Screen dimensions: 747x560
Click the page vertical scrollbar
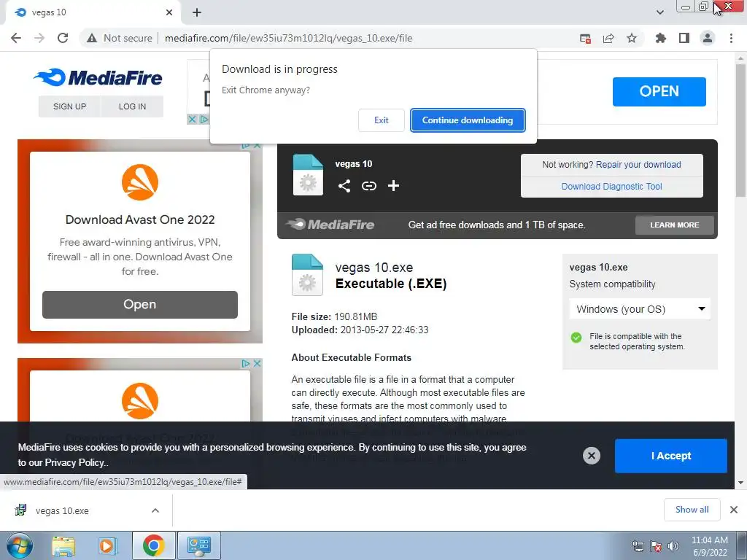click(740, 130)
